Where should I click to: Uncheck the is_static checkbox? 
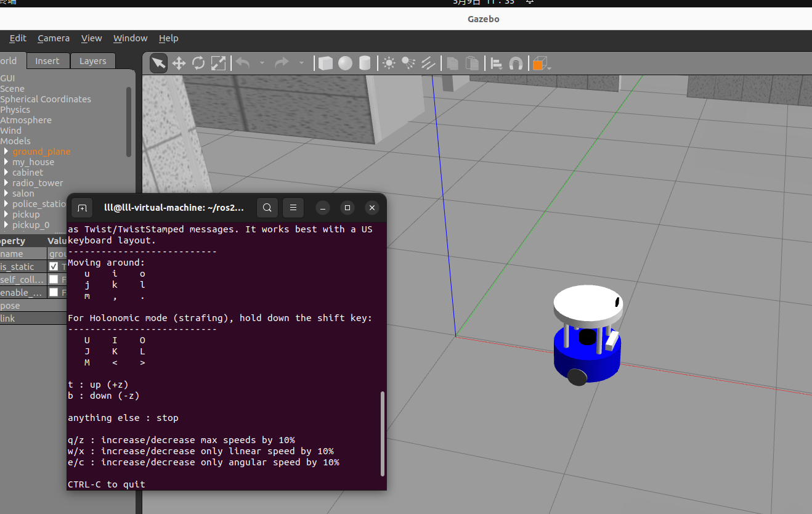[54, 266]
